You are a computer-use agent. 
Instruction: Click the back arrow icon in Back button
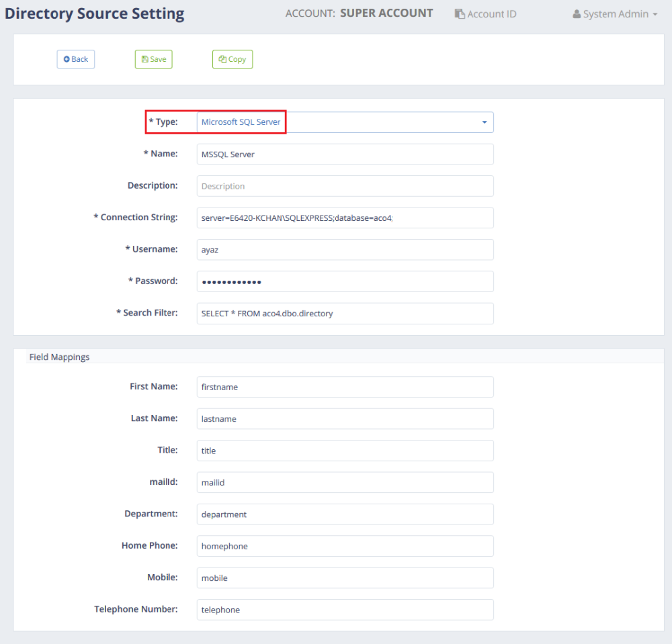coord(66,59)
